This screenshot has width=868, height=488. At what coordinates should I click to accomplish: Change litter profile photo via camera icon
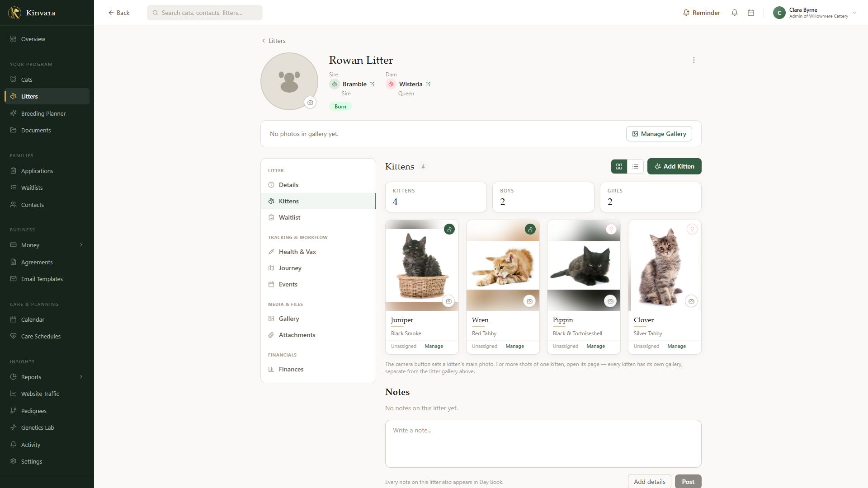tap(310, 103)
